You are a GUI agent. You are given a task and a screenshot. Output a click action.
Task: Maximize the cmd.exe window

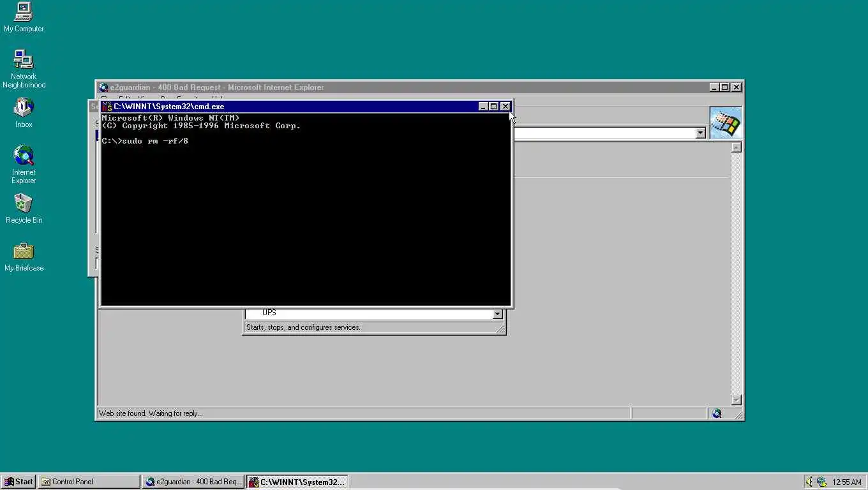click(x=493, y=107)
